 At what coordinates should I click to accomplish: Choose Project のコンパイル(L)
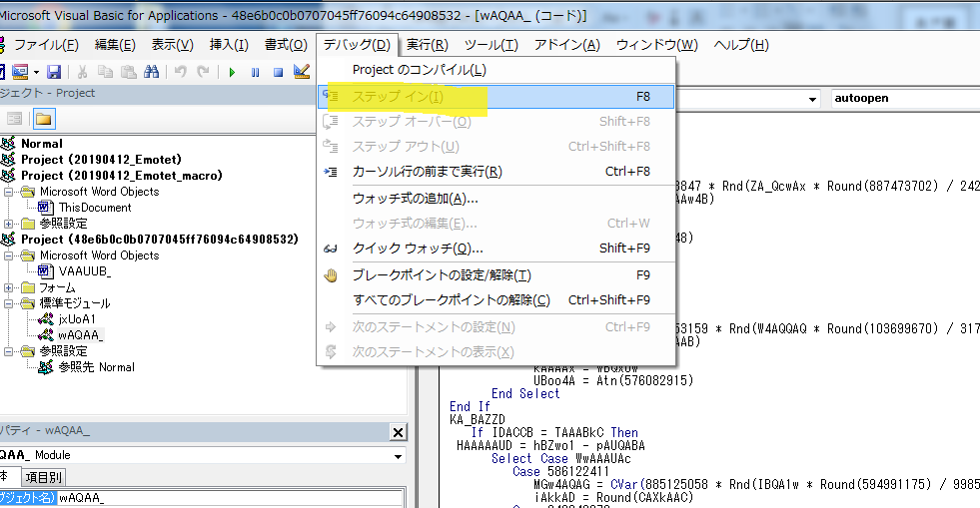pos(496,70)
